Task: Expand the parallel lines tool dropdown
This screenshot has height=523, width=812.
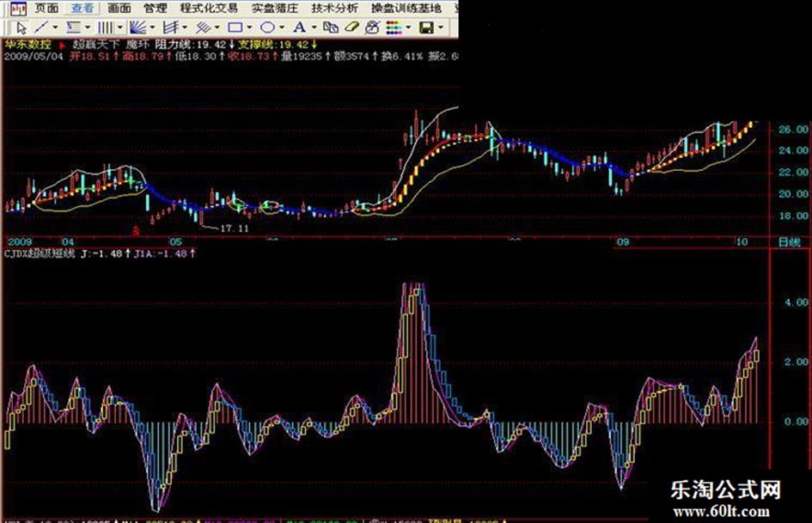Action: coord(217,28)
